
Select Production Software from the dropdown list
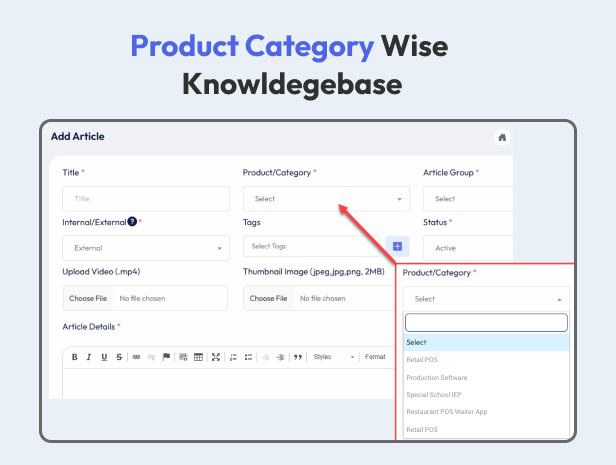[437, 378]
